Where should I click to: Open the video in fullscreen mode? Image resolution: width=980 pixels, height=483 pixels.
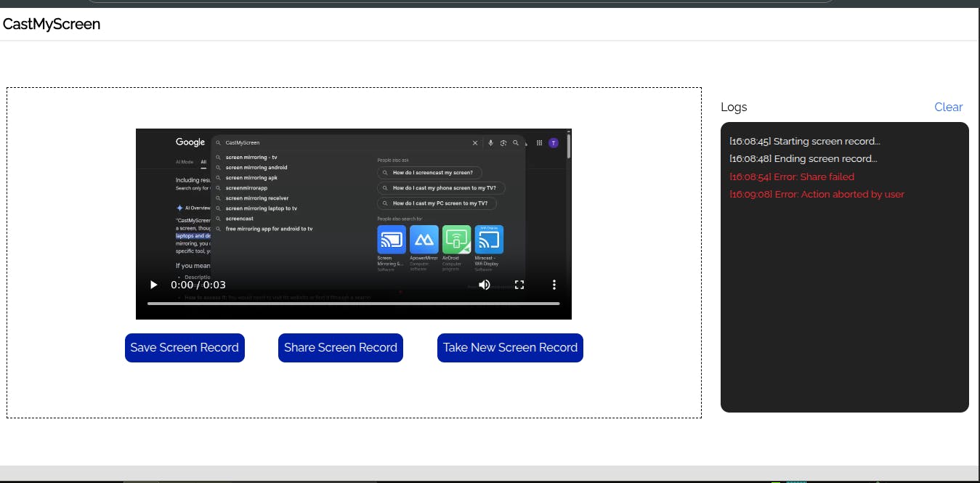(x=519, y=285)
